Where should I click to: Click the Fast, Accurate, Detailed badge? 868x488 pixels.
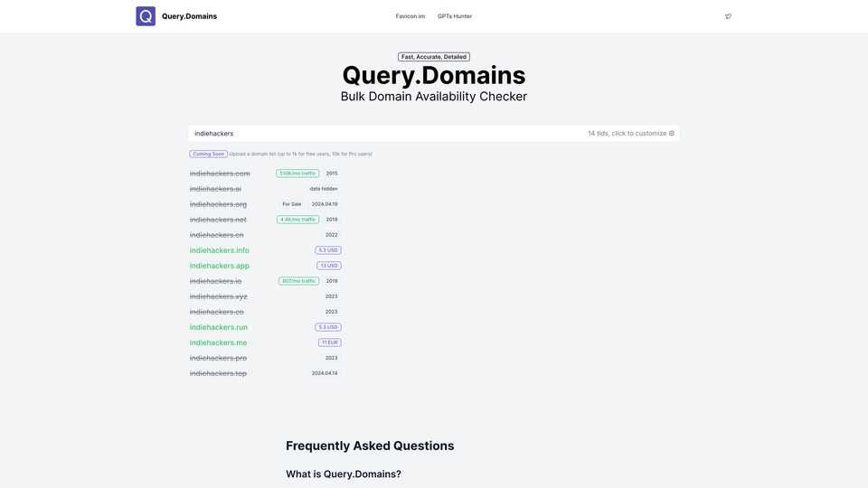pyautogui.click(x=433, y=56)
